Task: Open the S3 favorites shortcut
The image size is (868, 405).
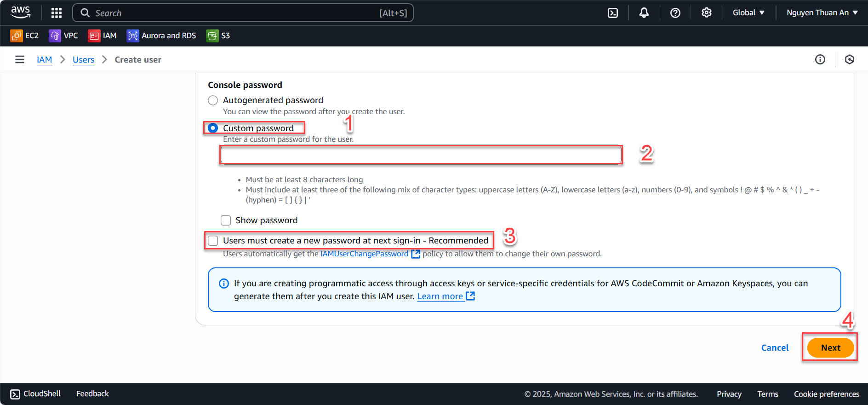Action: point(218,36)
